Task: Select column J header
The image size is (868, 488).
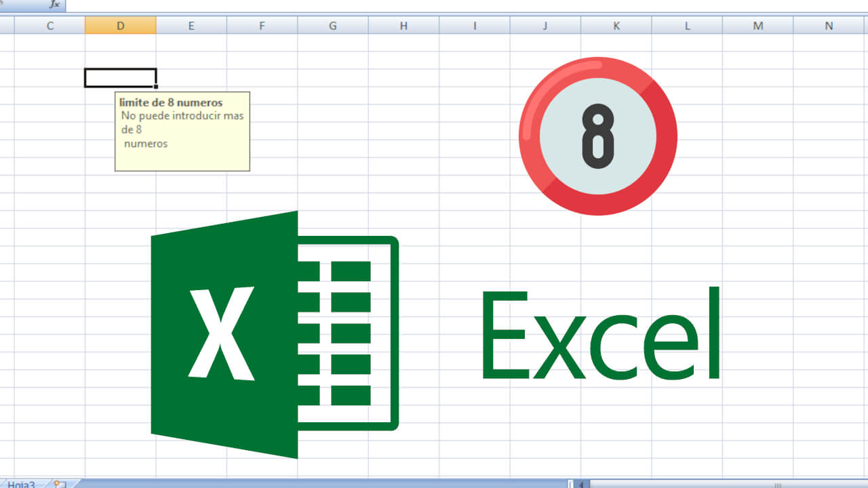Action: 545,26
